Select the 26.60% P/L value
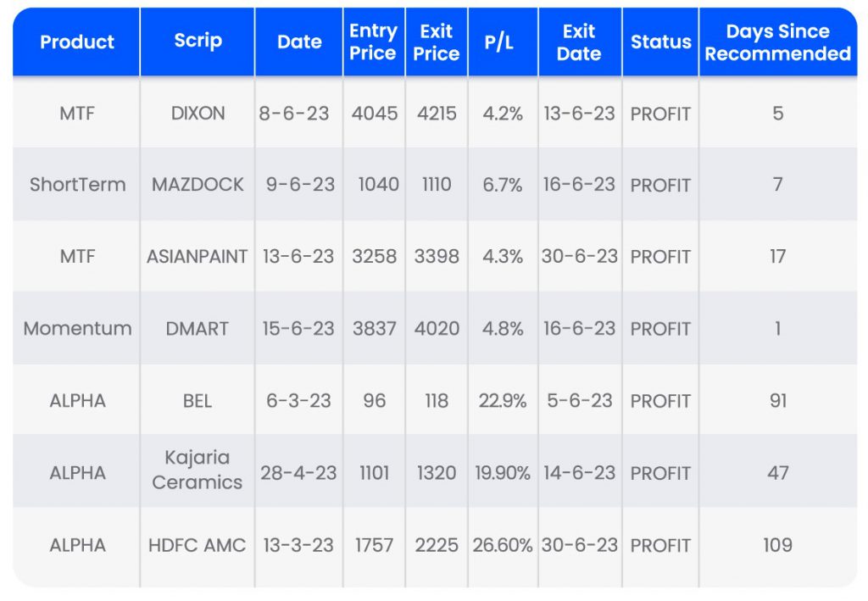This screenshot has height=601, width=868. pos(503,545)
